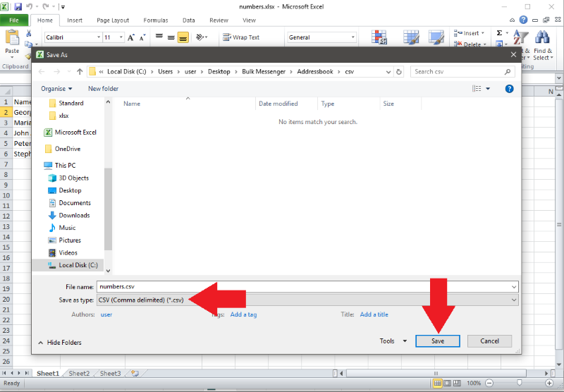Image resolution: width=564 pixels, height=392 pixels.
Task: Open the Page Layout ribbon tab
Action: (x=113, y=20)
